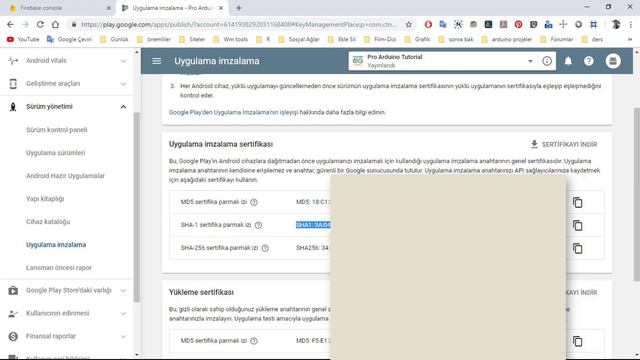Expand the Android vitals section
Screen dimensions: 640x360
tap(123, 61)
